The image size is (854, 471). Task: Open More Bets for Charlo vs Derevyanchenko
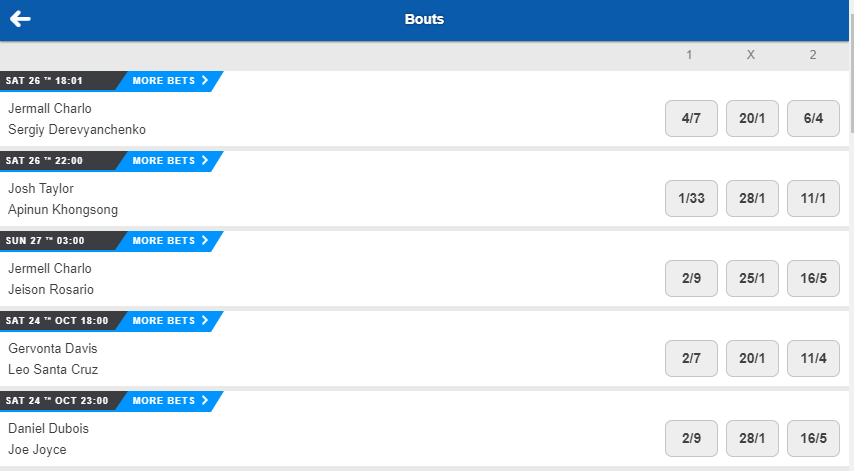tap(170, 81)
